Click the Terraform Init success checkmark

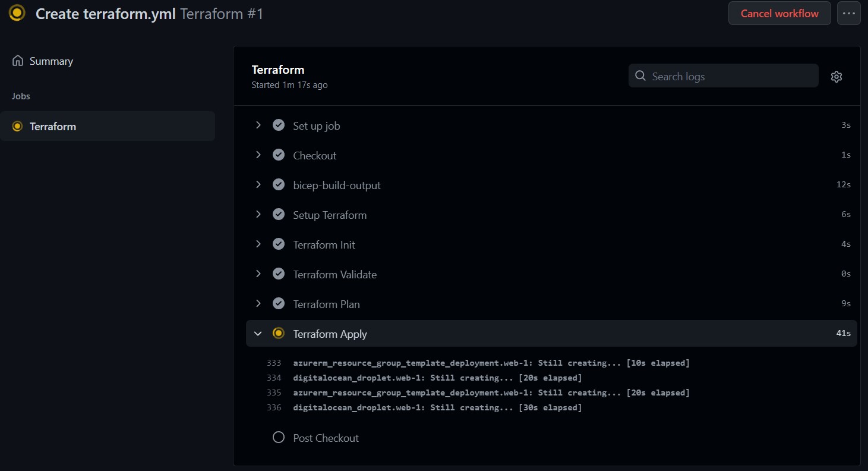click(x=279, y=244)
